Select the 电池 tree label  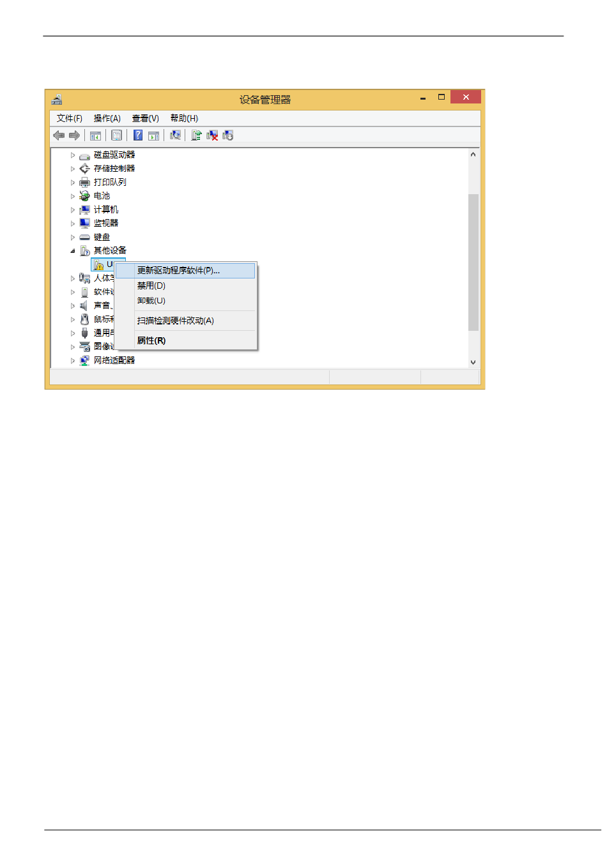[x=102, y=196]
